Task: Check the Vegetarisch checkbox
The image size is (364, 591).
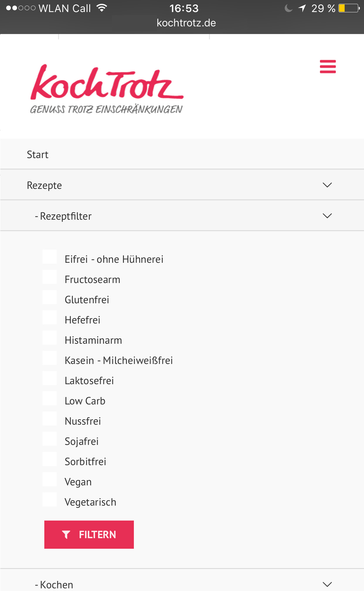Action: coord(50,500)
